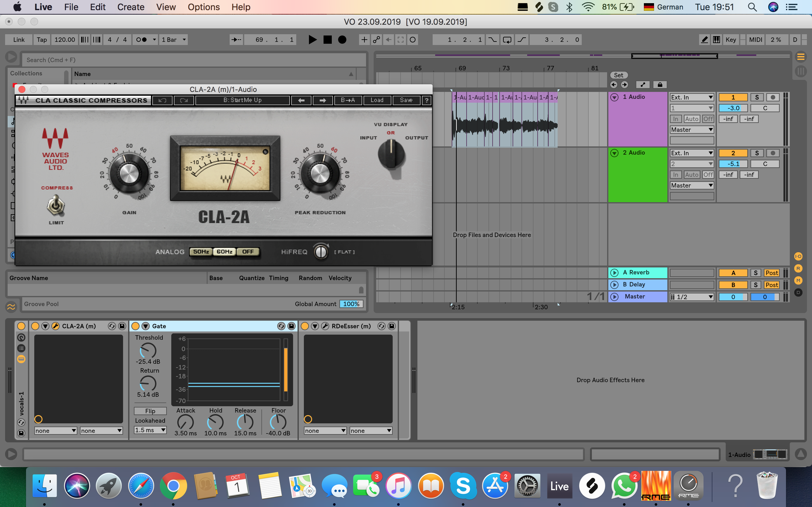Toggle the Draw Mode pencil icon
Screen dimensions: 812x507
[704, 40]
